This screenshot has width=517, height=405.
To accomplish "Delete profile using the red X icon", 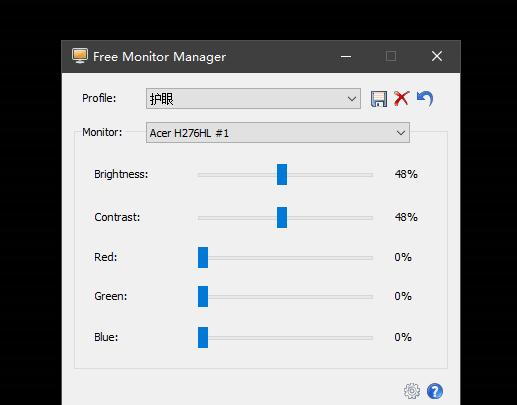I will coord(401,99).
